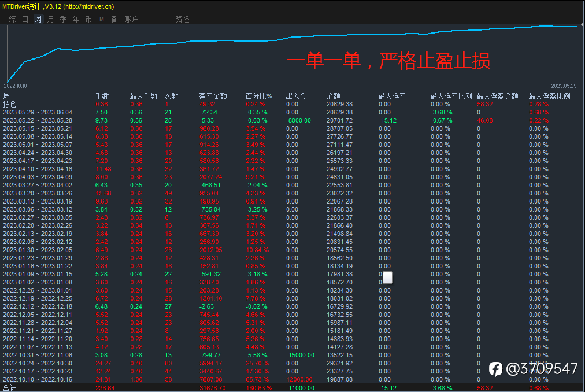Click the 次数 column header
Image resolution: width=585 pixels, height=392 pixels.
pyautogui.click(x=172, y=96)
